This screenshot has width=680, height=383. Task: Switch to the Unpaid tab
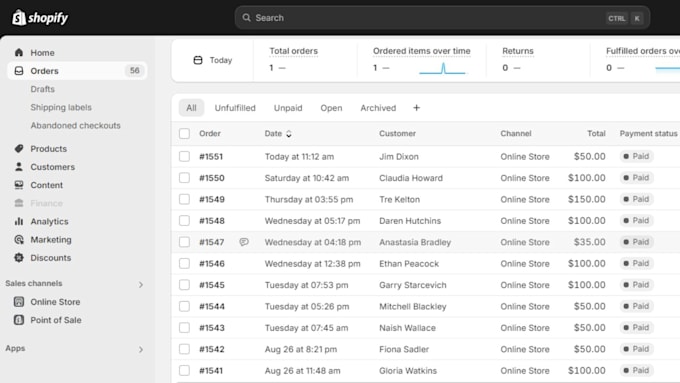click(288, 108)
